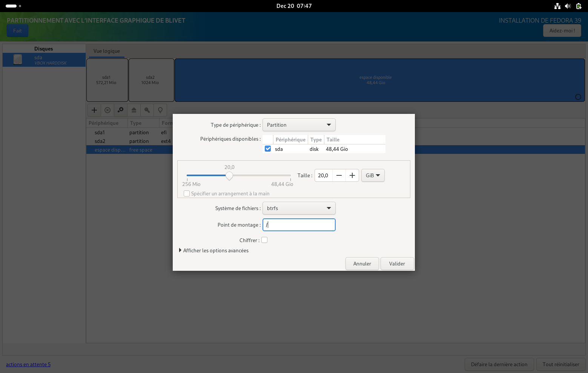Click the add new device plus icon

tap(94, 110)
